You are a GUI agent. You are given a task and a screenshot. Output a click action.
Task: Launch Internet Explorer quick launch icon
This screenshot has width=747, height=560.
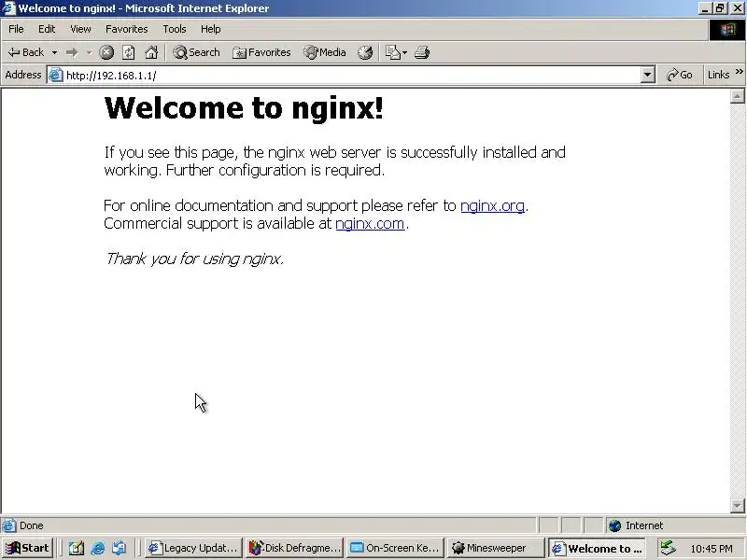pyautogui.click(x=98, y=548)
